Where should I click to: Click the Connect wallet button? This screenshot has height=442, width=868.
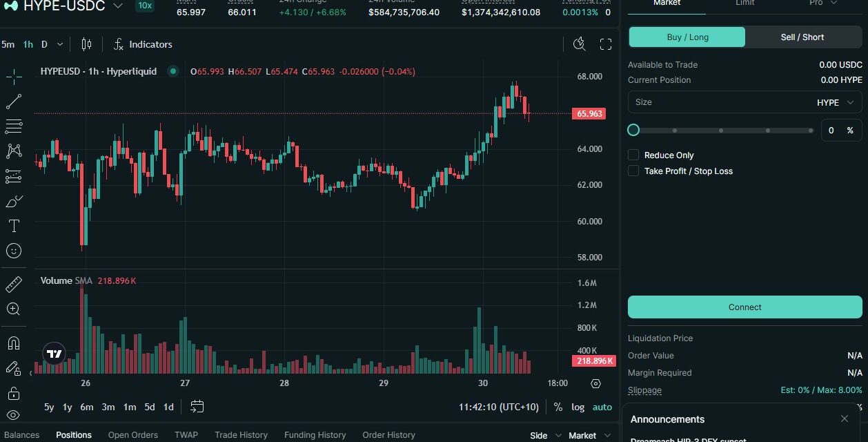745,307
